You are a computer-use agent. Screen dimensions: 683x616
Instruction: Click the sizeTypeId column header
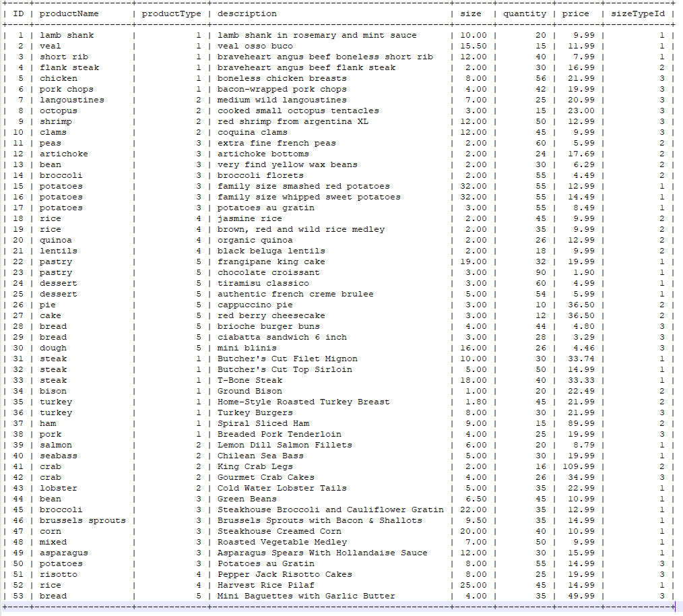[x=638, y=13]
